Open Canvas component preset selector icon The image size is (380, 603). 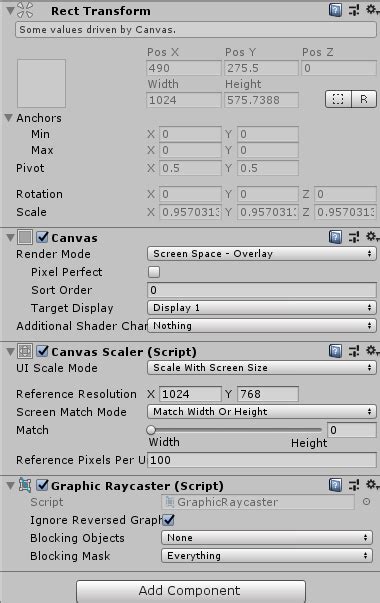[354, 237]
